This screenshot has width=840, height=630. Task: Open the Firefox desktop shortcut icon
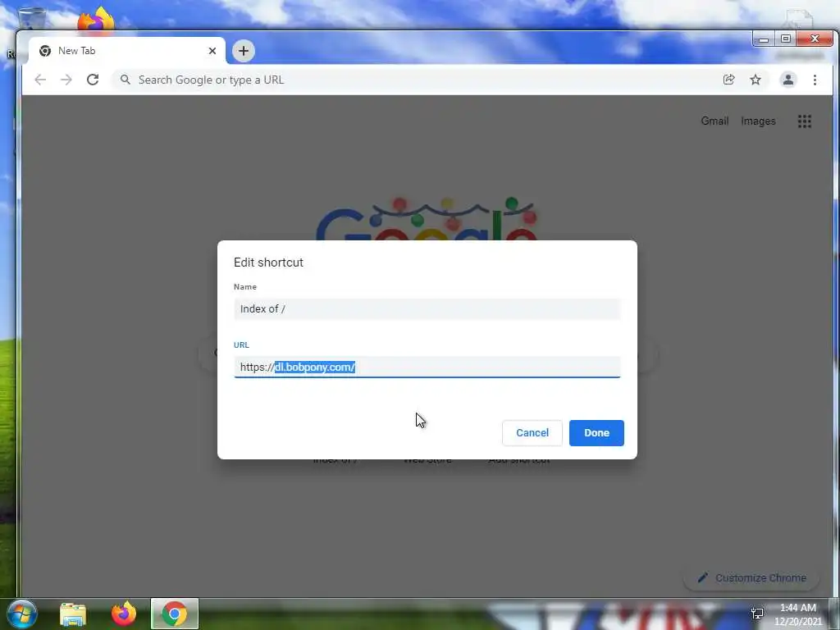click(96, 21)
